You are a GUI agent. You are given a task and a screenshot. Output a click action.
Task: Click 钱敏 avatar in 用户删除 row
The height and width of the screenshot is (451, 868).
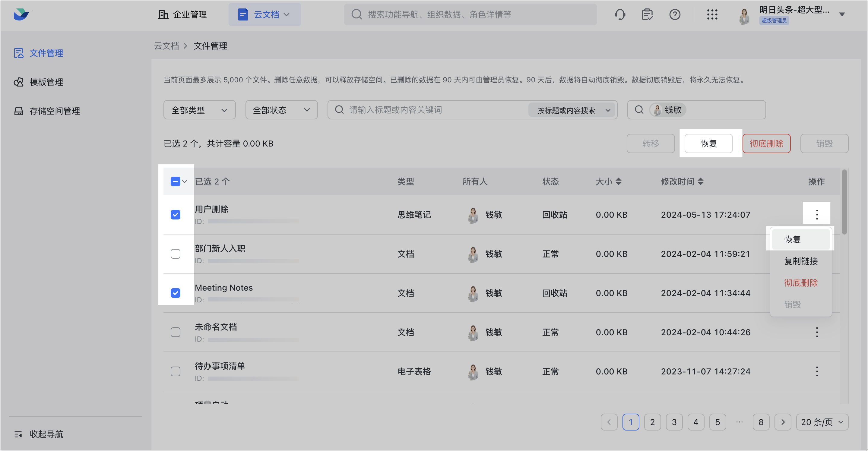coord(473,215)
